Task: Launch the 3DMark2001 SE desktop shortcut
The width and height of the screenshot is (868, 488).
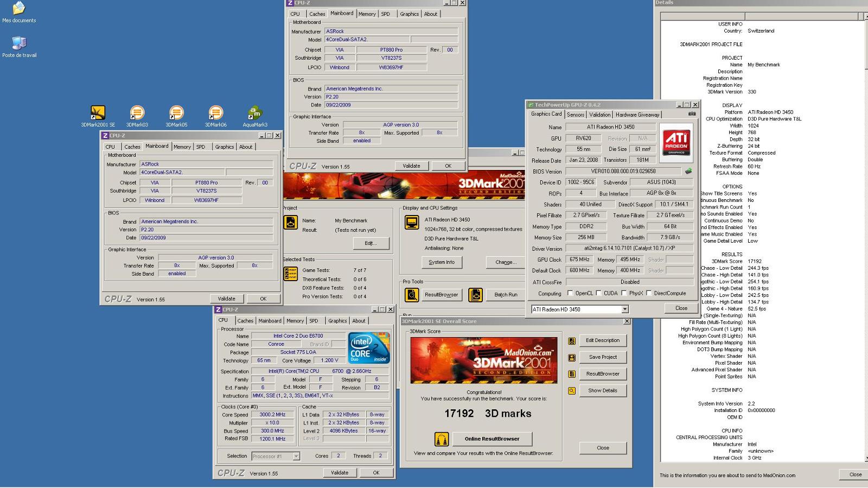Action: coord(98,116)
